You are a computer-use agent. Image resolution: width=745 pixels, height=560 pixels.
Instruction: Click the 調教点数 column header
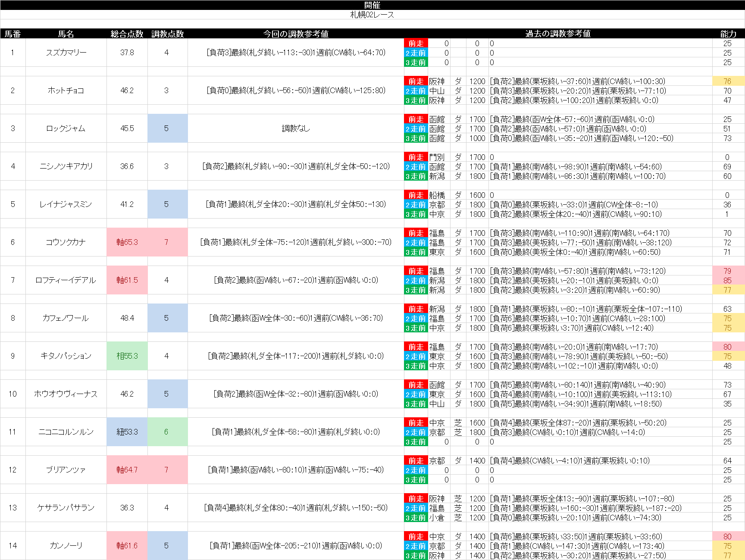(x=167, y=34)
